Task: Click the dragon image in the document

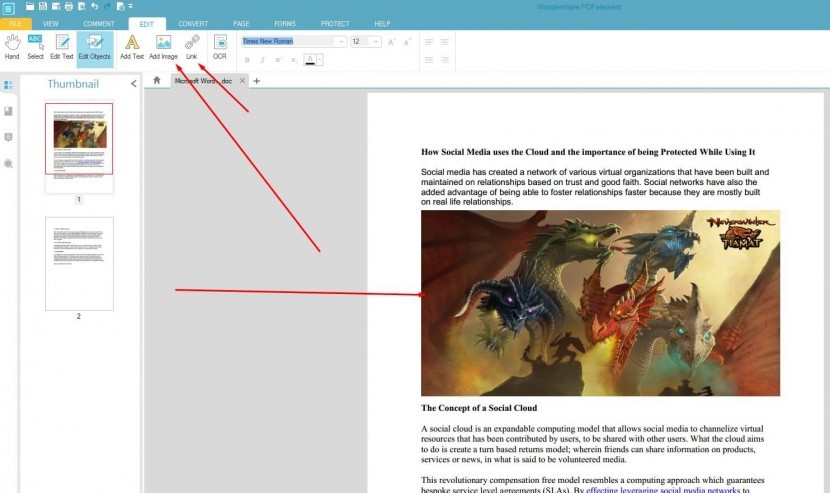Action: [600, 303]
